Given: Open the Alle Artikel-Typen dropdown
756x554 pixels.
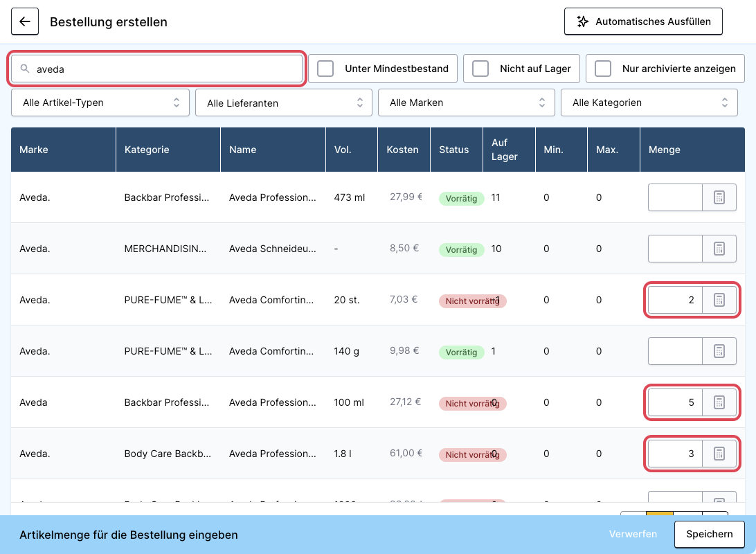Looking at the screenshot, I should pos(100,102).
